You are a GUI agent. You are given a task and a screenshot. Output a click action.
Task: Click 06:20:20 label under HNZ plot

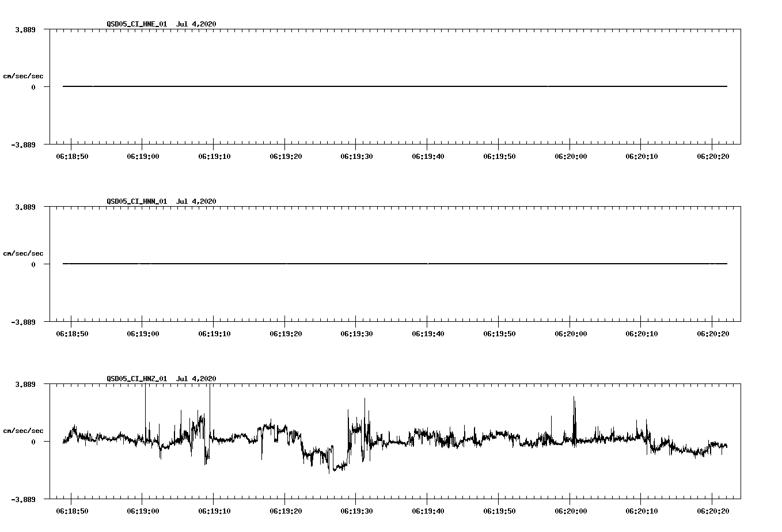click(713, 511)
